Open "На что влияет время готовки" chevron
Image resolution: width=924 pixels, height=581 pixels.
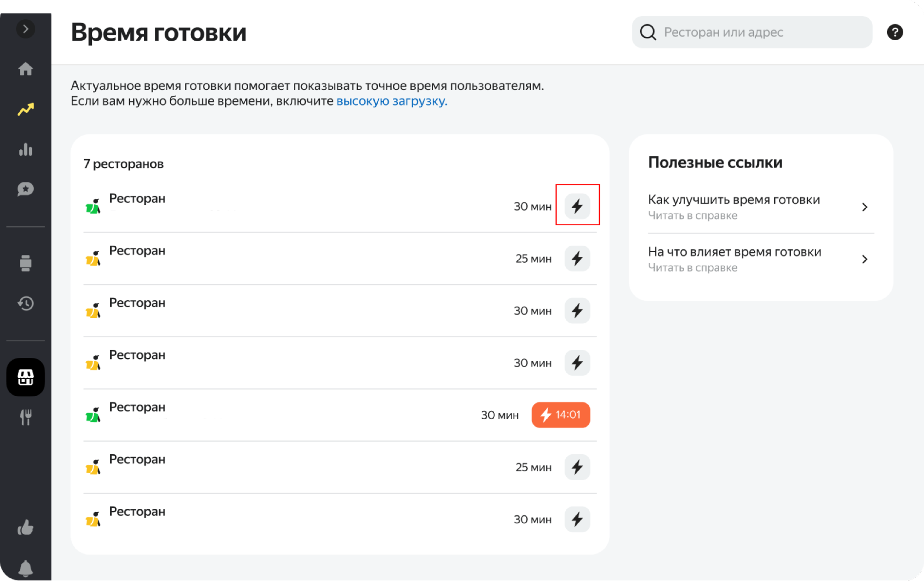(x=864, y=259)
